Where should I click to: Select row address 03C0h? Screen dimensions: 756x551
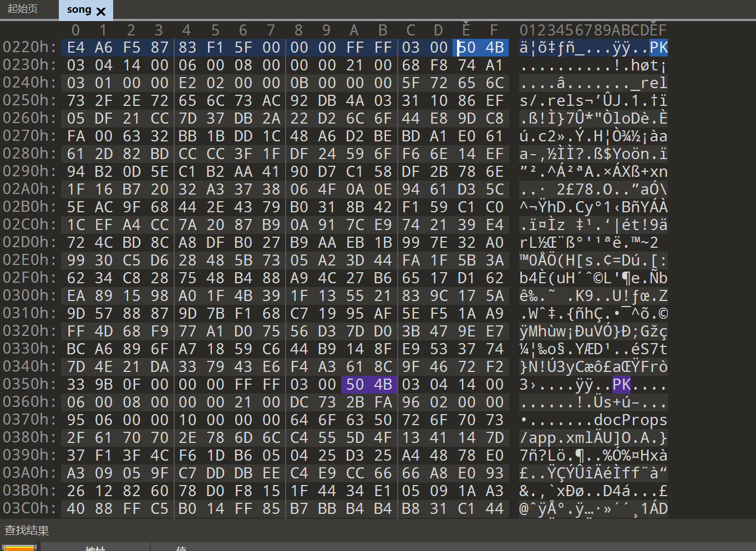pyautogui.click(x=29, y=509)
